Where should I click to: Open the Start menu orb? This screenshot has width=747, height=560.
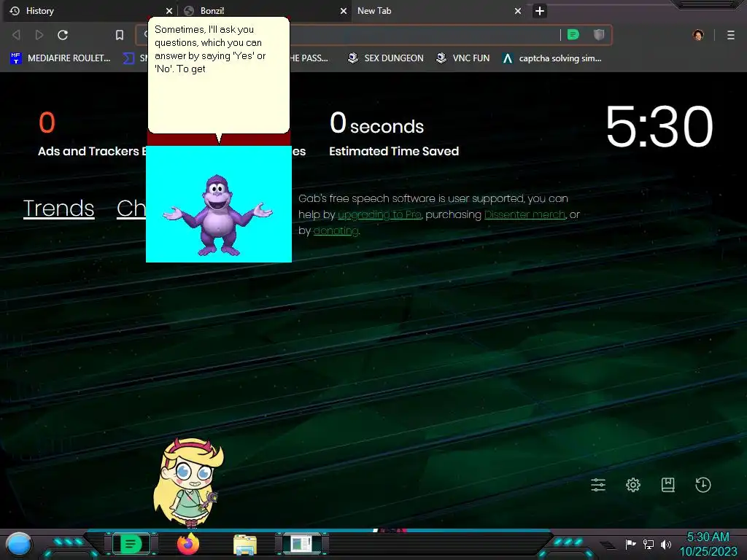tap(19, 544)
